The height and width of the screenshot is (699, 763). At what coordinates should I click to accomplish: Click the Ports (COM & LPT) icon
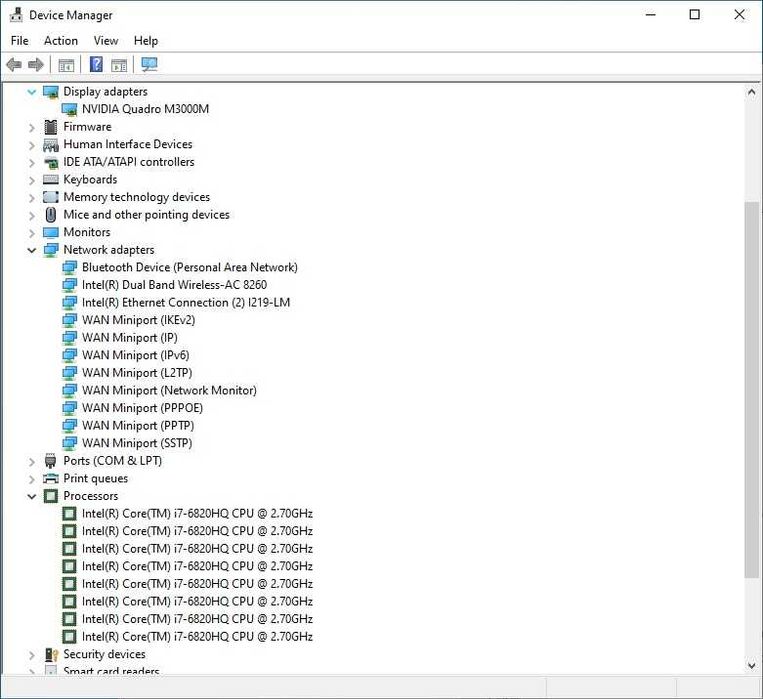(51, 460)
